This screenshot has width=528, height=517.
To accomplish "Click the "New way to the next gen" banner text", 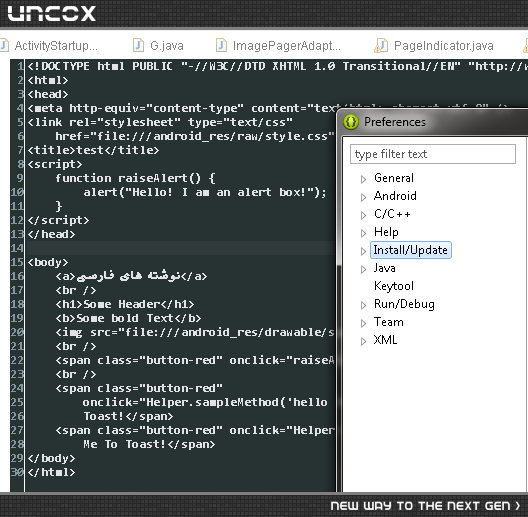I will (x=425, y=506).
